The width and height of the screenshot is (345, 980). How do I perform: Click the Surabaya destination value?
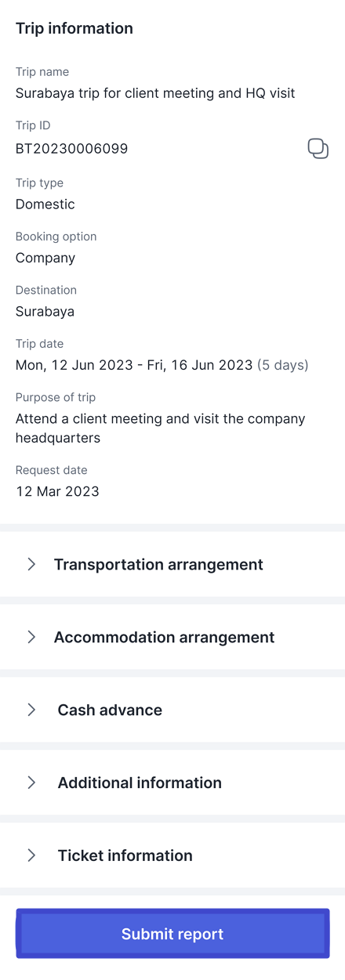pyautogui.click(x=45, y=311)
